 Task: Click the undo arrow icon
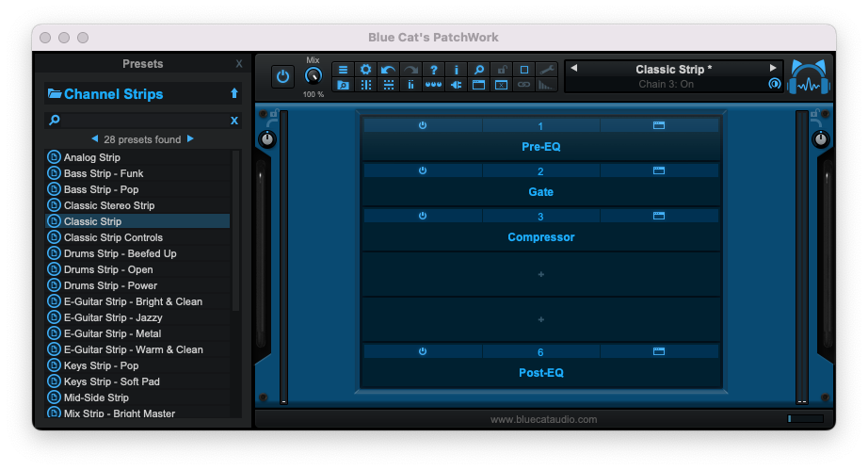pos(388,70)
